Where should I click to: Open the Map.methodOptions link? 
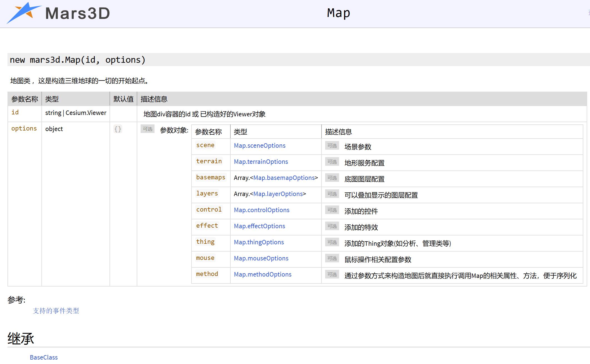[x=263, y=274]
